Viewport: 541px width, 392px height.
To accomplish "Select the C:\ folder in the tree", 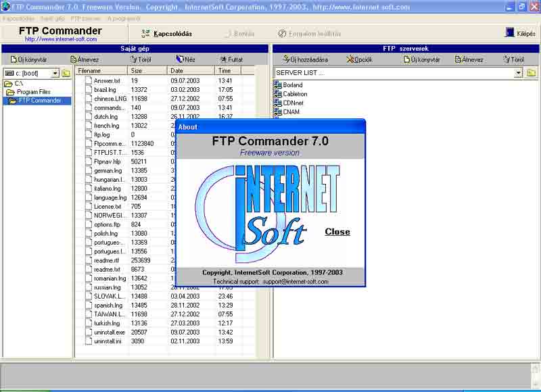I will (14, 83).
